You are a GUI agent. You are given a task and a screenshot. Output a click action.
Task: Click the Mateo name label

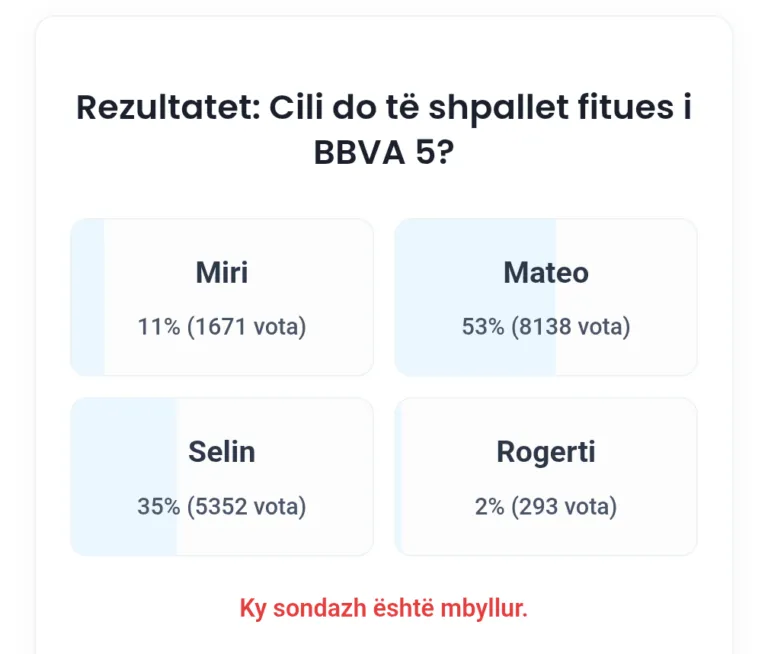tap(546, 272)
